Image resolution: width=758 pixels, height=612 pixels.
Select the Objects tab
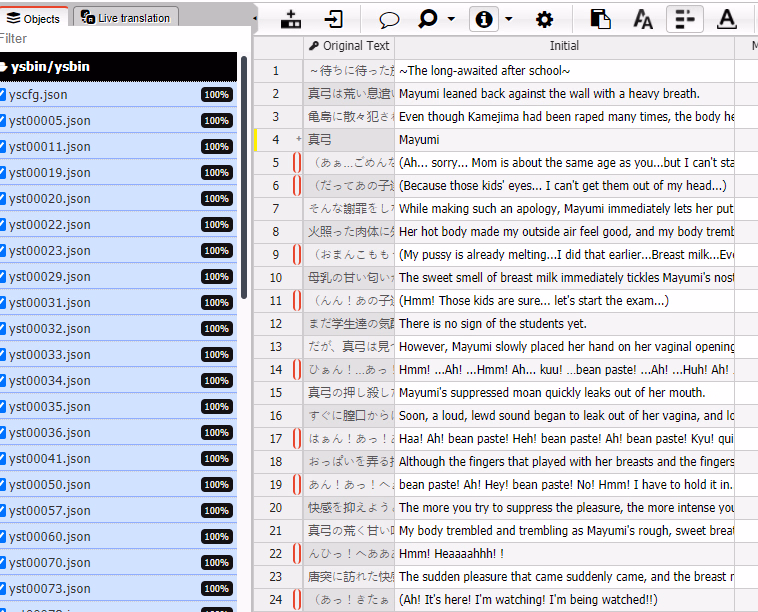34,18
